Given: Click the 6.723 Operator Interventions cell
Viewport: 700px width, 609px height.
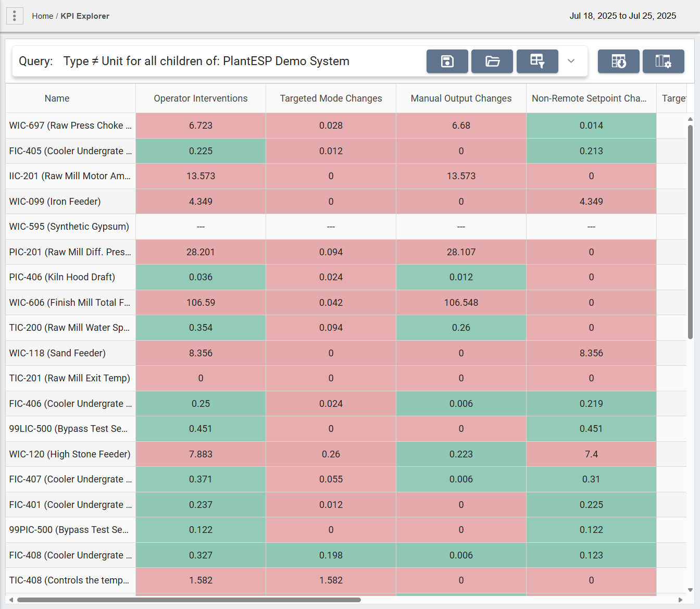Looking at the screenshot, I should (201, 126).
